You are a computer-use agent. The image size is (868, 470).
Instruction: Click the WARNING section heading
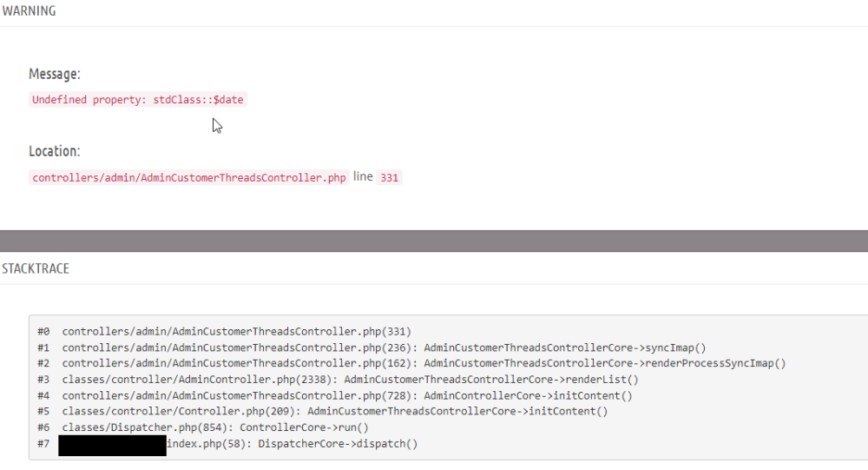pyautogui.click(x=29, y=11)
